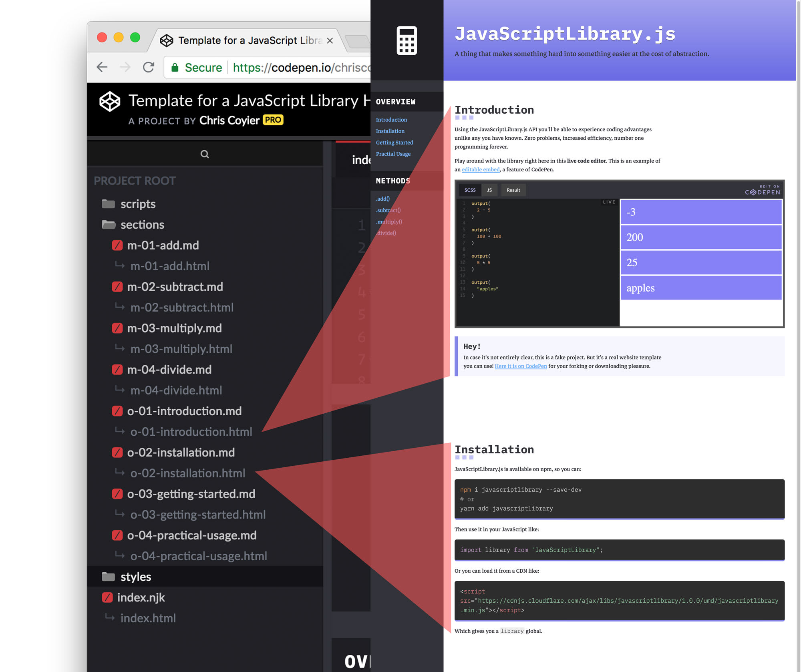
Task: Click the Here it is on CodePen link
Action: (520, 366)
